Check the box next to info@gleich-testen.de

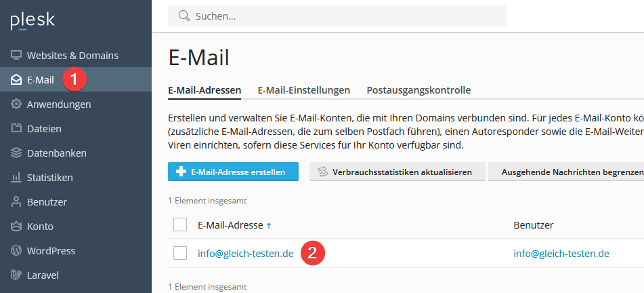[180, 254]
